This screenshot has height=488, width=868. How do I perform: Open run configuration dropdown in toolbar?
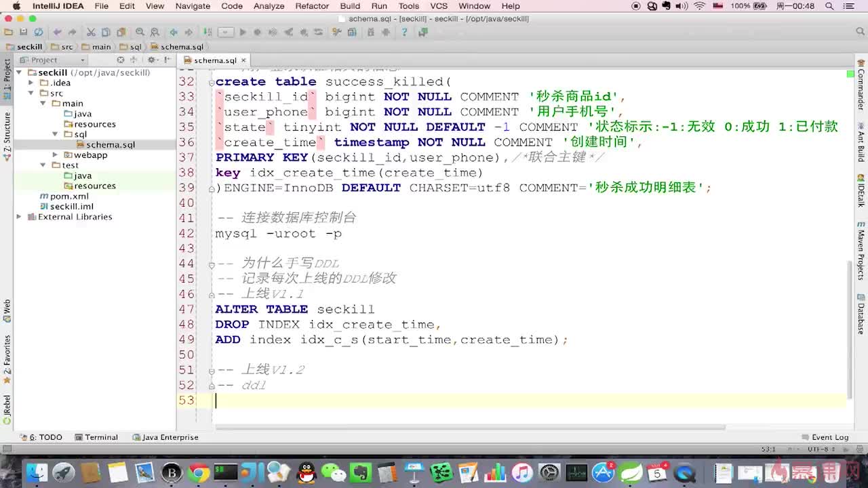(226, 32)
